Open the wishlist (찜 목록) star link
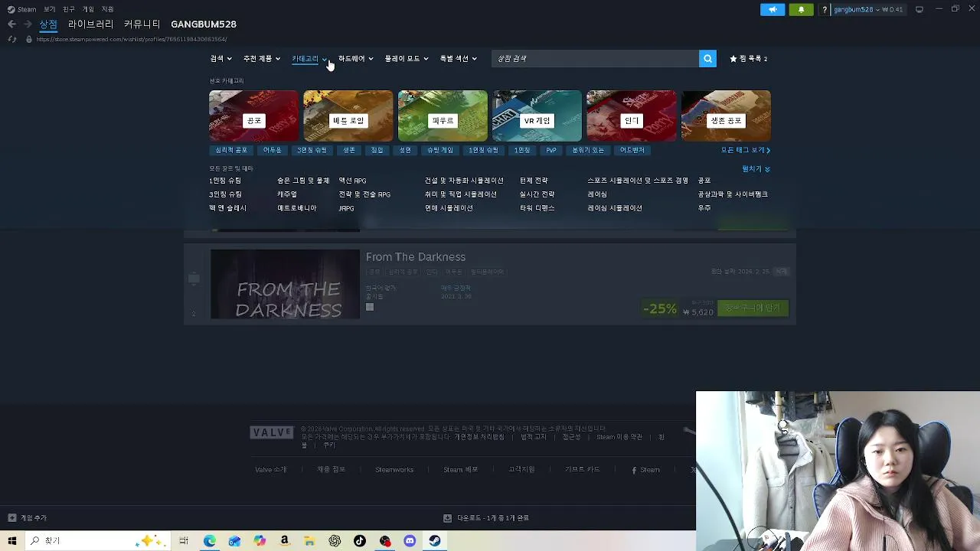The width and height of the screenshot is (980, 551). 748,58
